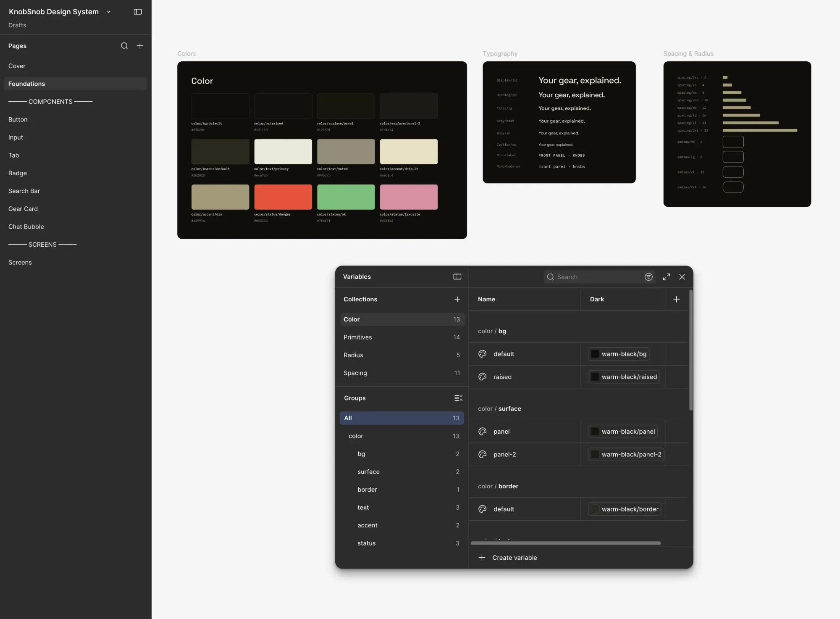This screenshot has height=619, width=840.
Task: Select the status group
Action: (402, 543)
